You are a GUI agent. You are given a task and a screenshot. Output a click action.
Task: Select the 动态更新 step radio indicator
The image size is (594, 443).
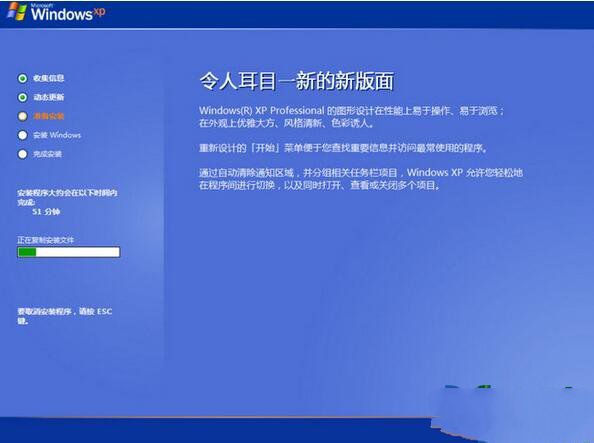click(23, 97)
